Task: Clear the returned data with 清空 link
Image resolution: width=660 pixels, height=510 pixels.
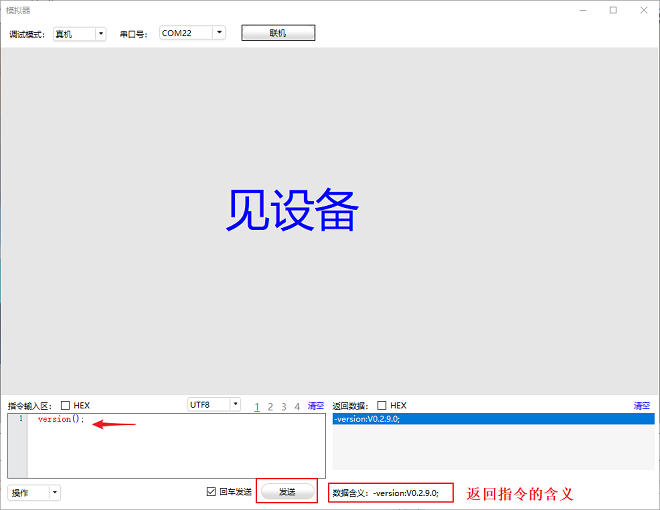Action: tap(642, 406)
